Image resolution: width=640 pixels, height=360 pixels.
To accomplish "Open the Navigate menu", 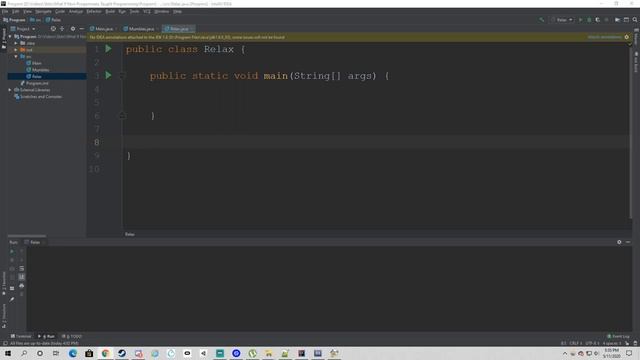I will 43,11.
